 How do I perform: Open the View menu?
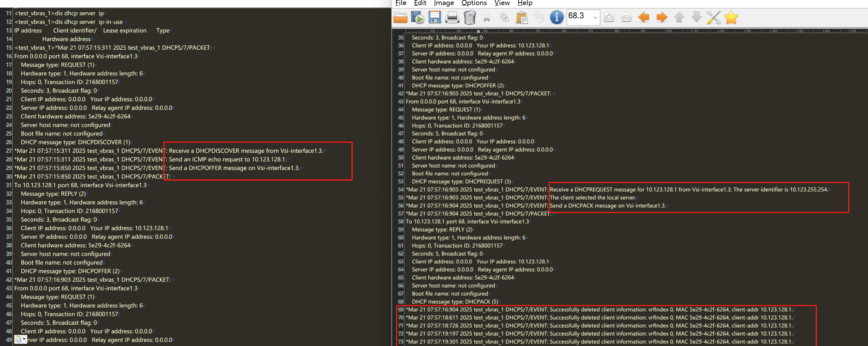point(502,3)
